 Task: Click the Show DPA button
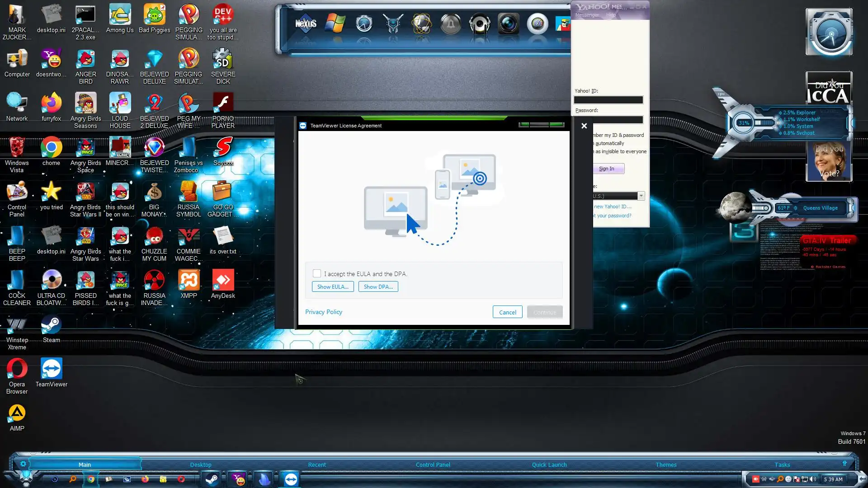(x=378, y=286)
